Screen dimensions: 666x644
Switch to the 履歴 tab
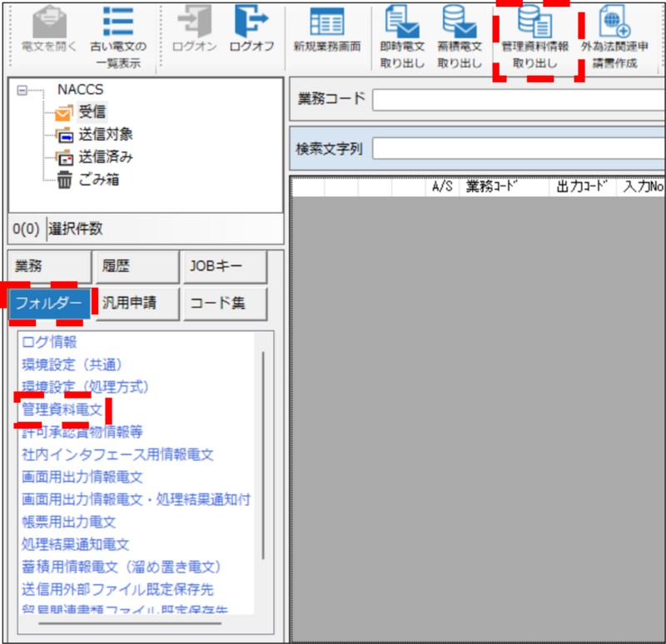tap(136, 267)
